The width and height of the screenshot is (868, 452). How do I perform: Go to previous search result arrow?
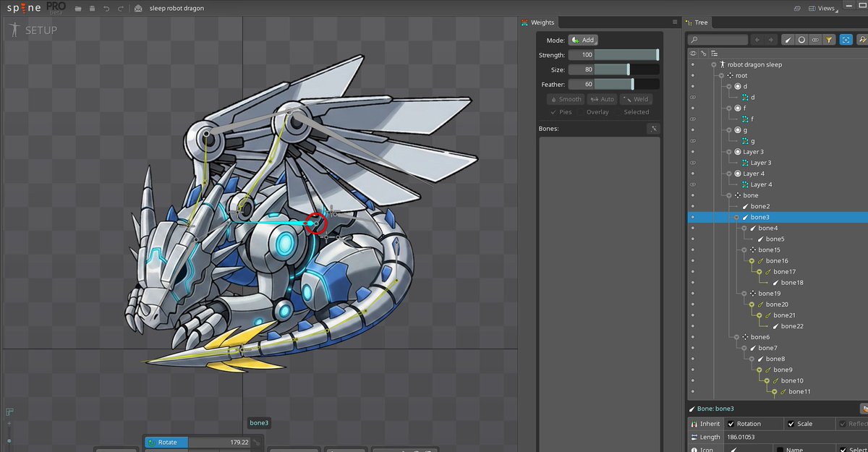757,40
